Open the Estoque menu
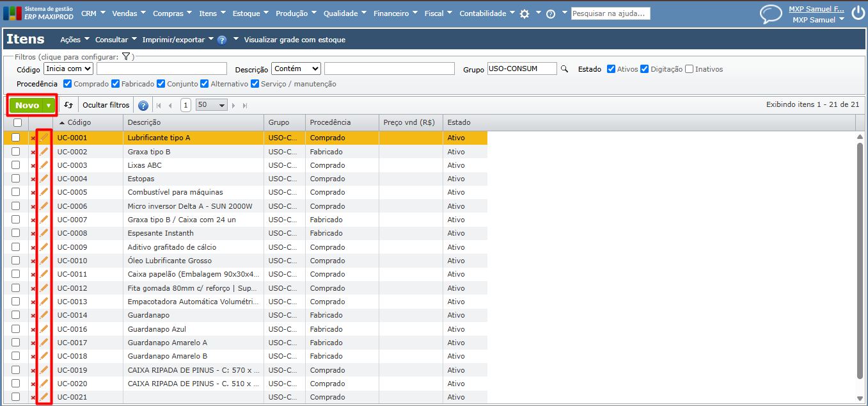The image size is (868, 406). 251,13
